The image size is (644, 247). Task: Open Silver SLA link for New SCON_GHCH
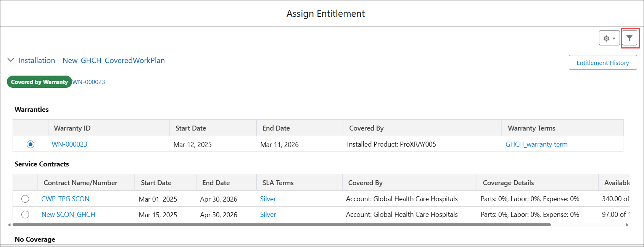[x=268, y=215]
